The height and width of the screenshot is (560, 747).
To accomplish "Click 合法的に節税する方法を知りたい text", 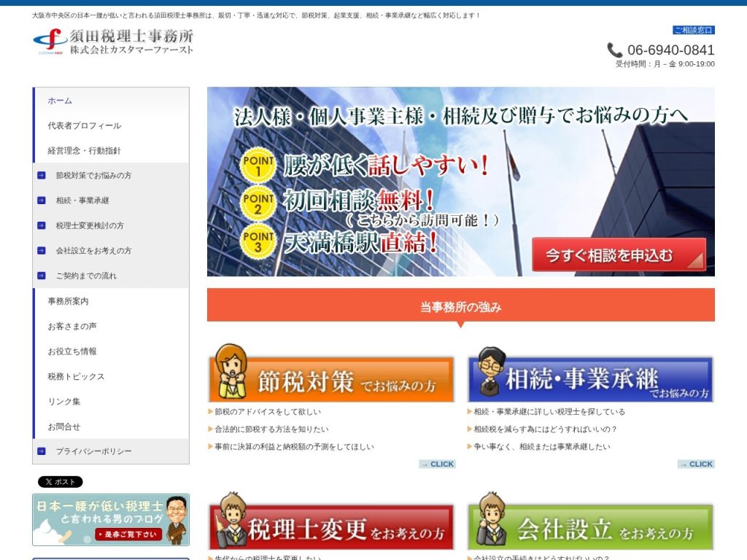I will coord(271,429).
